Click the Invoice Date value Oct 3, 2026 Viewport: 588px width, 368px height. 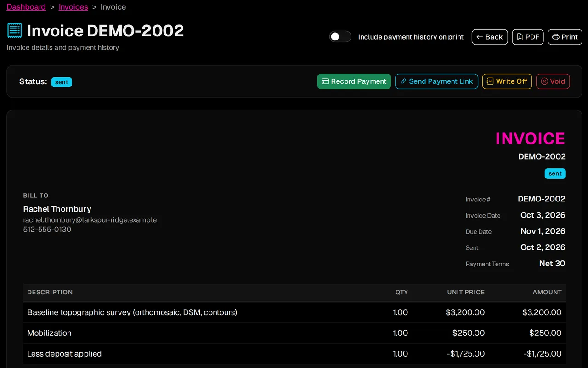[x=543, y=215]
